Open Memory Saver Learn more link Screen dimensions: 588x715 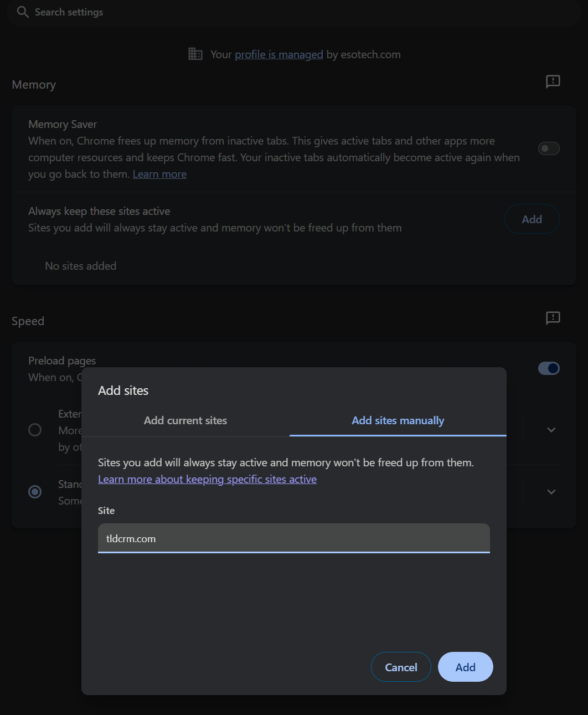tap(159, 174)
